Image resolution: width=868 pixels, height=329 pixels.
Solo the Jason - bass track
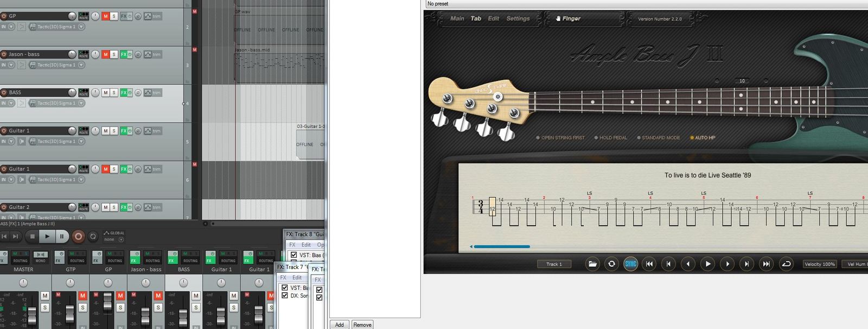tap(114, 54)
